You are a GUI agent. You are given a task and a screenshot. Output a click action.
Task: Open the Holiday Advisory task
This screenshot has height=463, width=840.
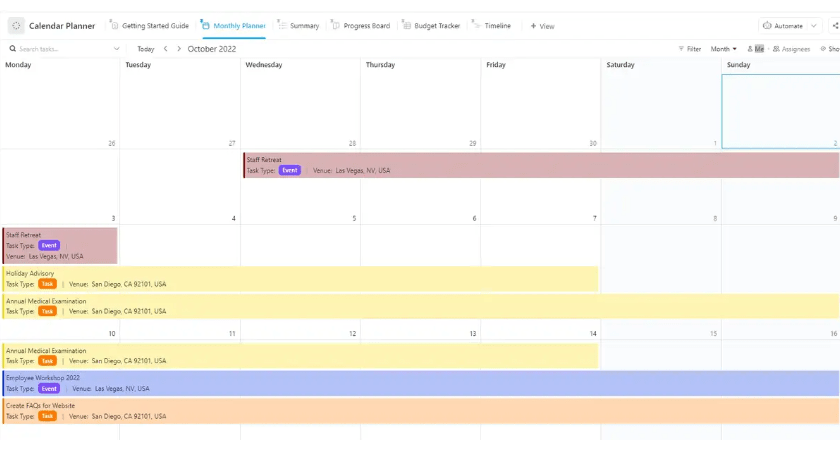tap(300, 279)
